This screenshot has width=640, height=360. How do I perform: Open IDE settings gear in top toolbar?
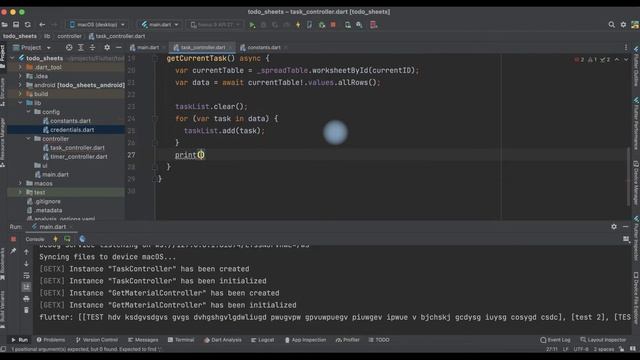[623, 25]
